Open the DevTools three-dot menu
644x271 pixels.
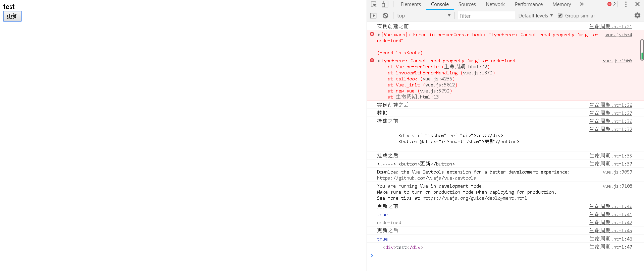click(x=626, y=4)
